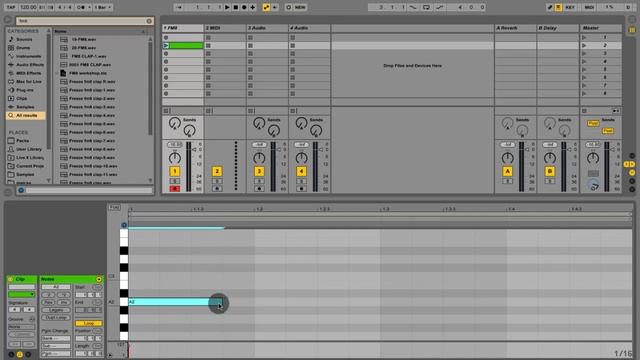Toggle the KEY map mode button

(x=570, y=7)
